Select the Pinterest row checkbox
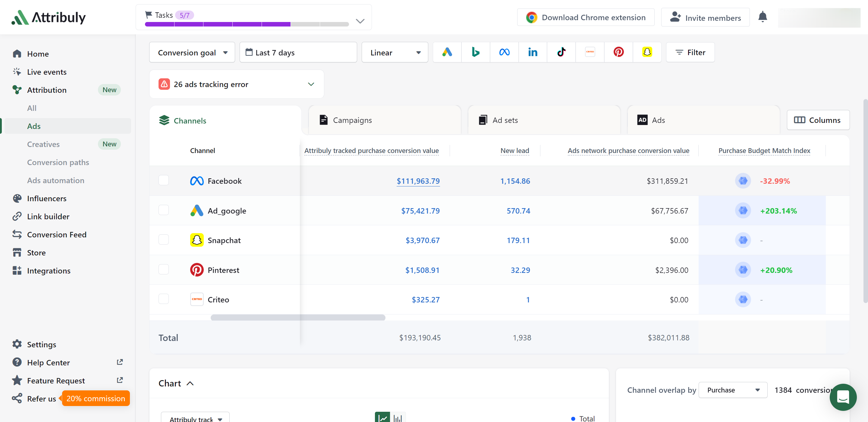 pyautogui.click(x=163, y=269)
